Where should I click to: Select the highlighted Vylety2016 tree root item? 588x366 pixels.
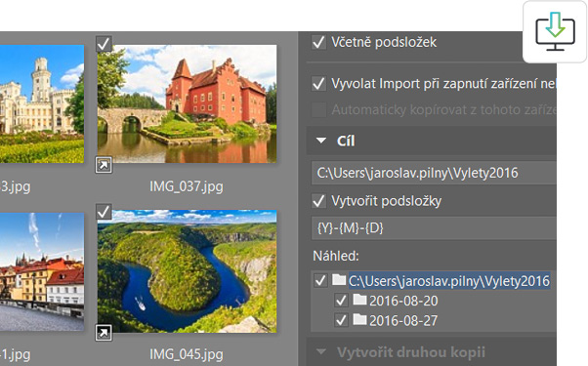(449, 281)
